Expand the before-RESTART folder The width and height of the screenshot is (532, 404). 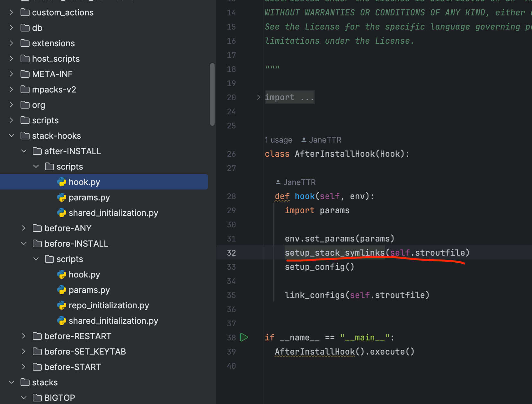tap(24, 336)
